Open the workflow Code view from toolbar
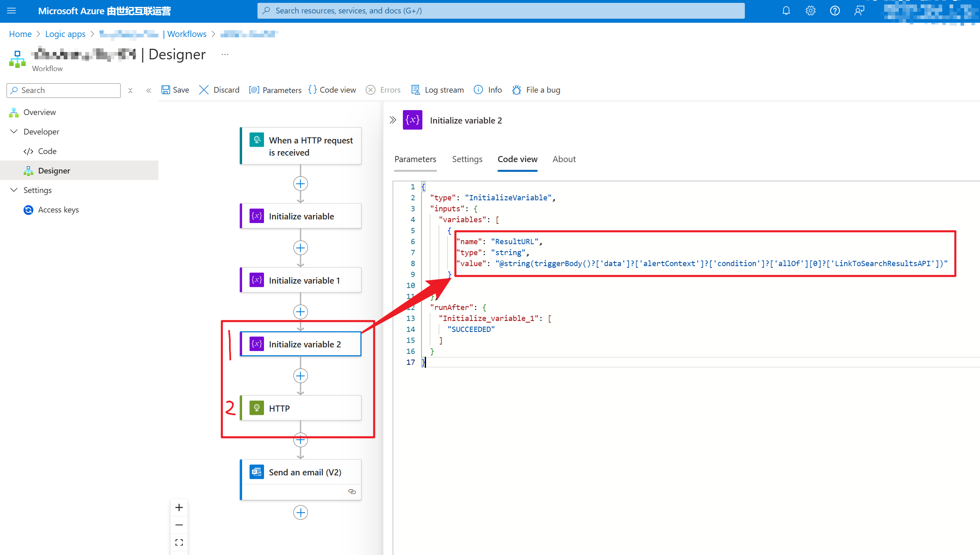Screen dimensions: 980x555 pyautogui.click(x=332, y=90)
